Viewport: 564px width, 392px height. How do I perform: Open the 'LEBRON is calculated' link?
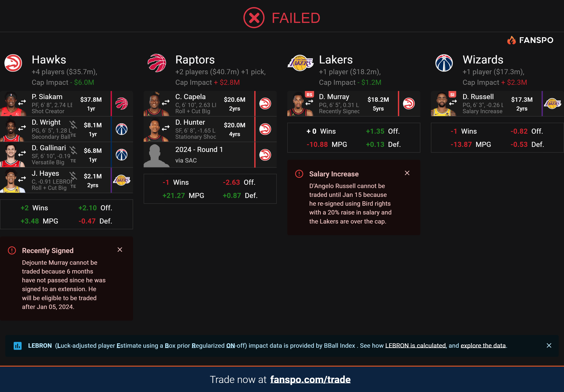(415, 346)
